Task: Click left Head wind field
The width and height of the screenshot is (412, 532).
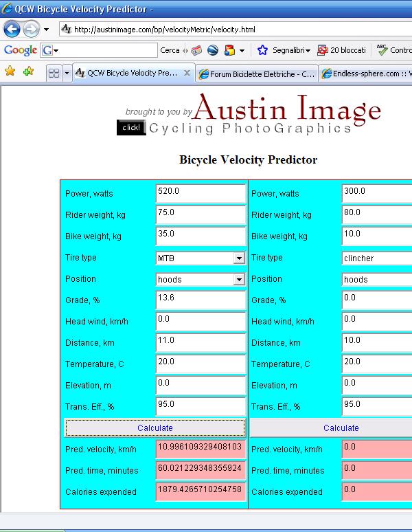Action: click(x=201, y=321)
